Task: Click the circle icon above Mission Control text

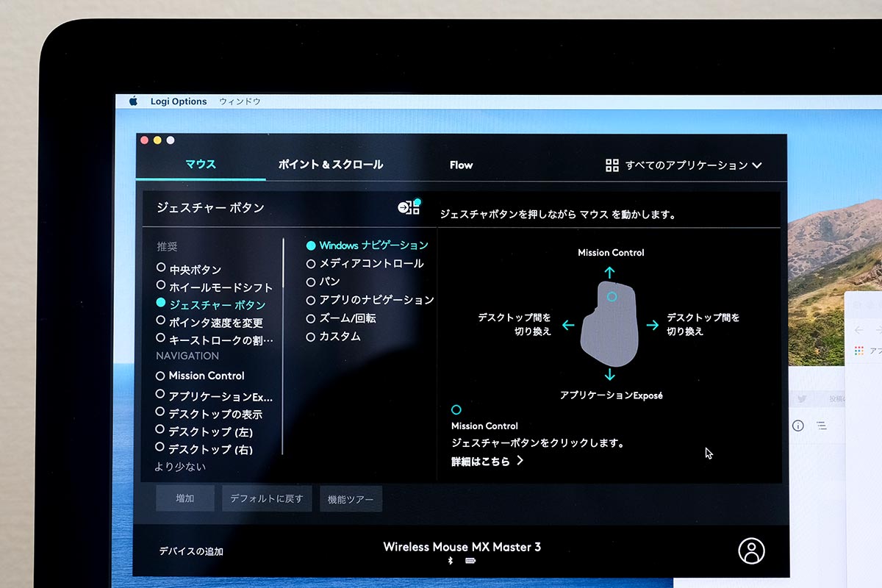Action: pyautogui.click(x=456, y=409)
